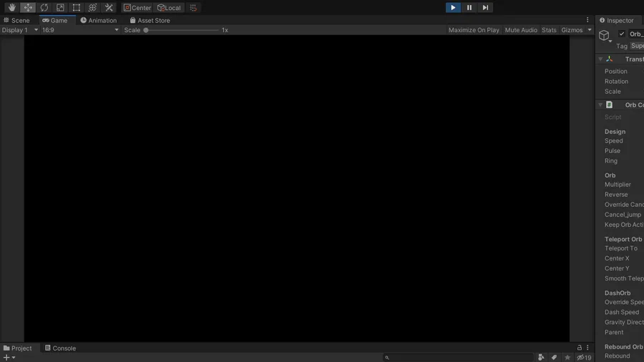Step one frame forward
The image size is (644, 362).
pos(485,7)
